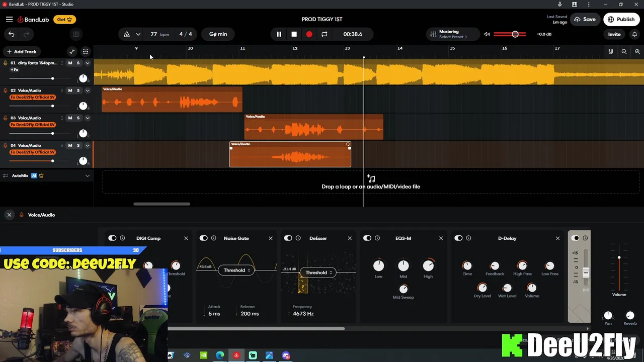The width and height of the screenshot is (644, 362).
Task: Expand track 03 with its chevron
Action: tap(88, 118)
